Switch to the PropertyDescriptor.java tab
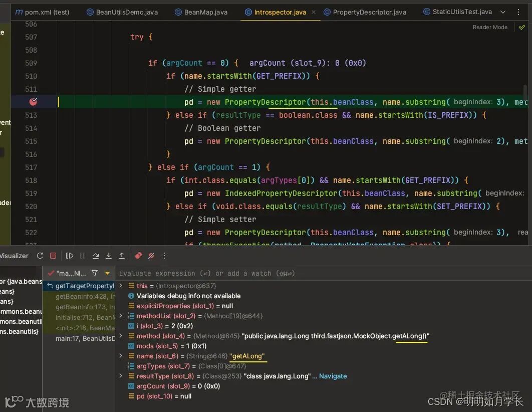The image size is (532, 412). (x=369, y=12)
